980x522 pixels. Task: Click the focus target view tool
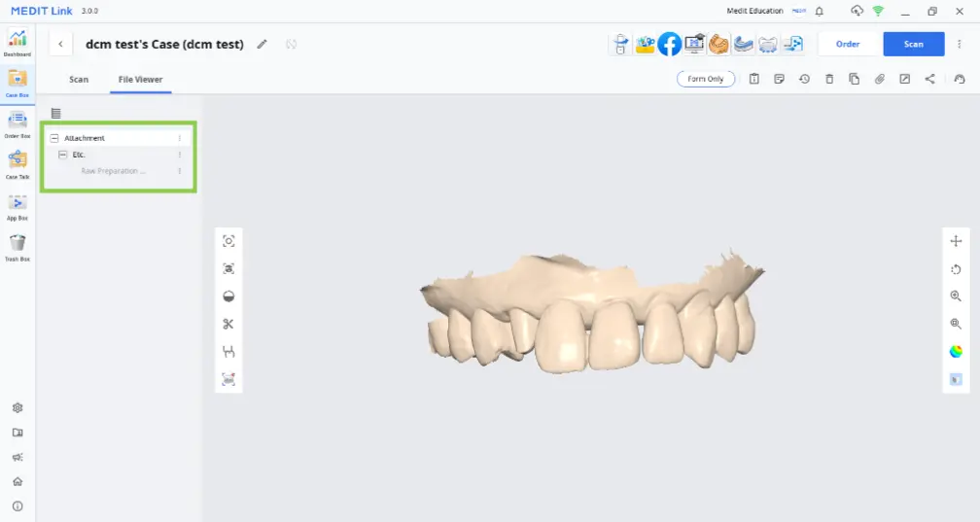click(228, 241)
